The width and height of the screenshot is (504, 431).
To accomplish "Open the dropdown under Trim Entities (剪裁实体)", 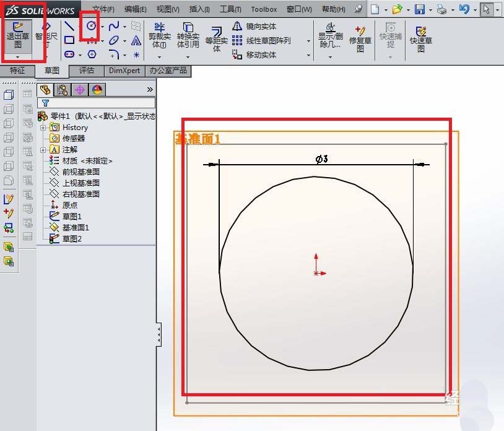I will (x=159, y=57).
